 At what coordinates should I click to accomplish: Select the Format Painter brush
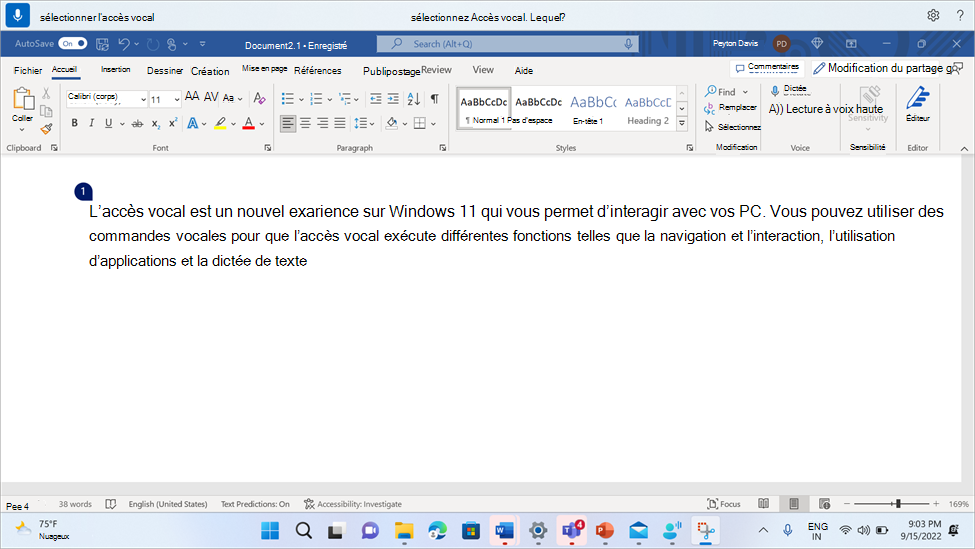tap(46, 129)
